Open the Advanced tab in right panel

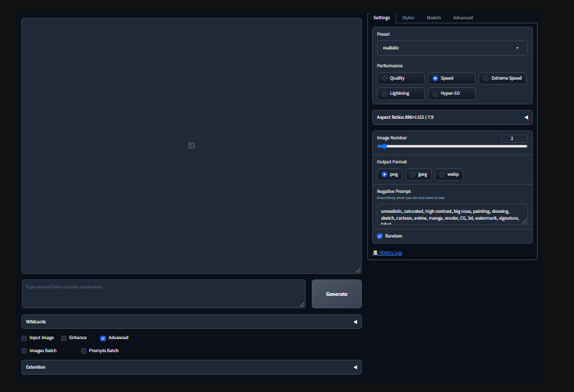[463, 18]
